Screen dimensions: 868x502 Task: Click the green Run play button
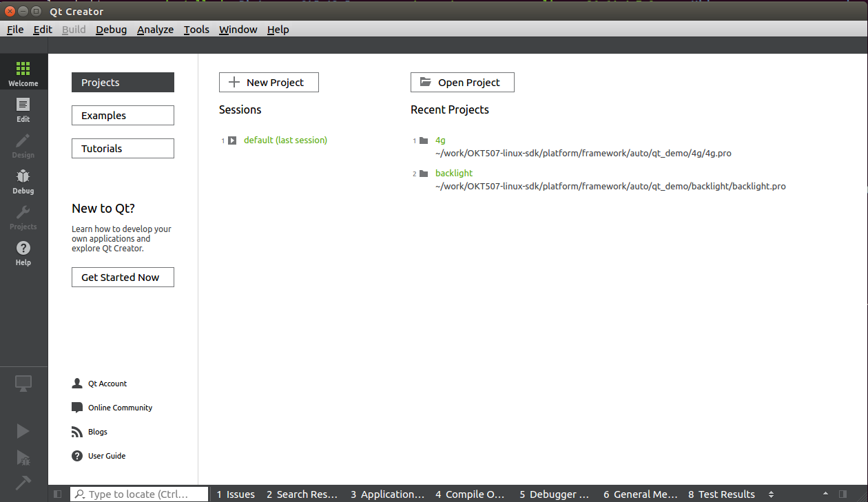23,431
